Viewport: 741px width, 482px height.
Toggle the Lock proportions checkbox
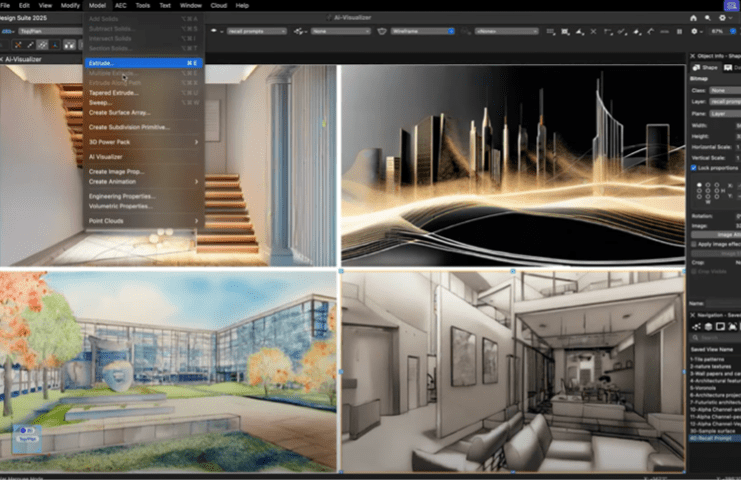pyautogui.click(x=695, y=168)
